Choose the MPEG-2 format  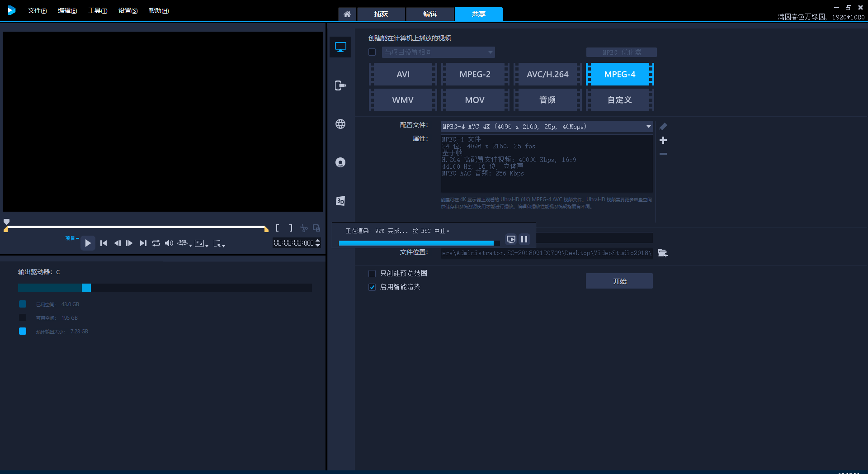(x=475, y=74)
